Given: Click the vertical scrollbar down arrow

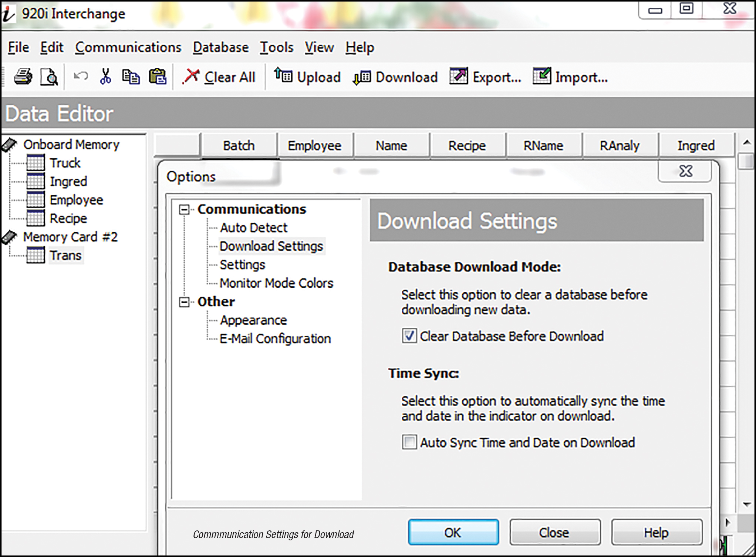Looking at the screenshot, I should pos(746,504).
